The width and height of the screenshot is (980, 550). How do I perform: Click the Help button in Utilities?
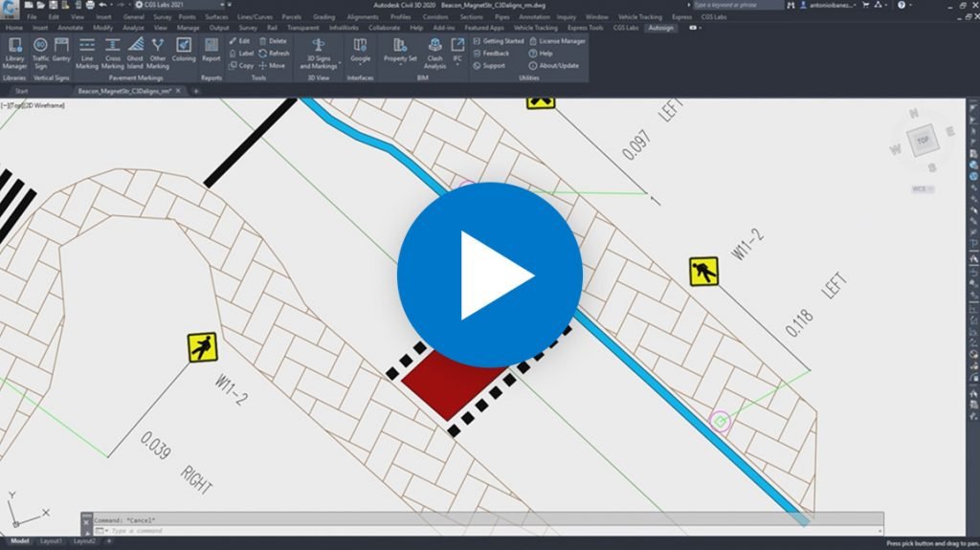542,54
